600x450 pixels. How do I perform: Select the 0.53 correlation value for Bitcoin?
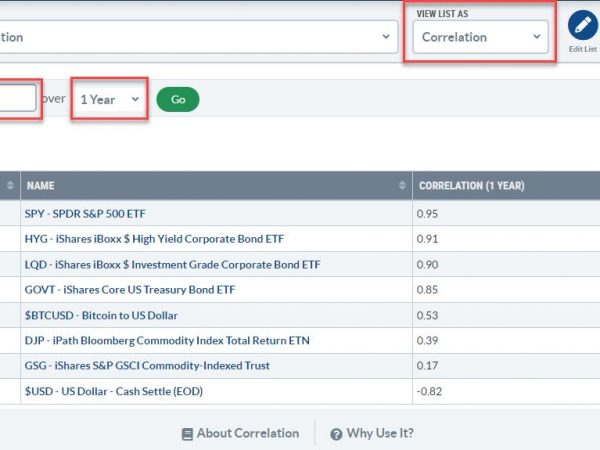pos(427,315)
